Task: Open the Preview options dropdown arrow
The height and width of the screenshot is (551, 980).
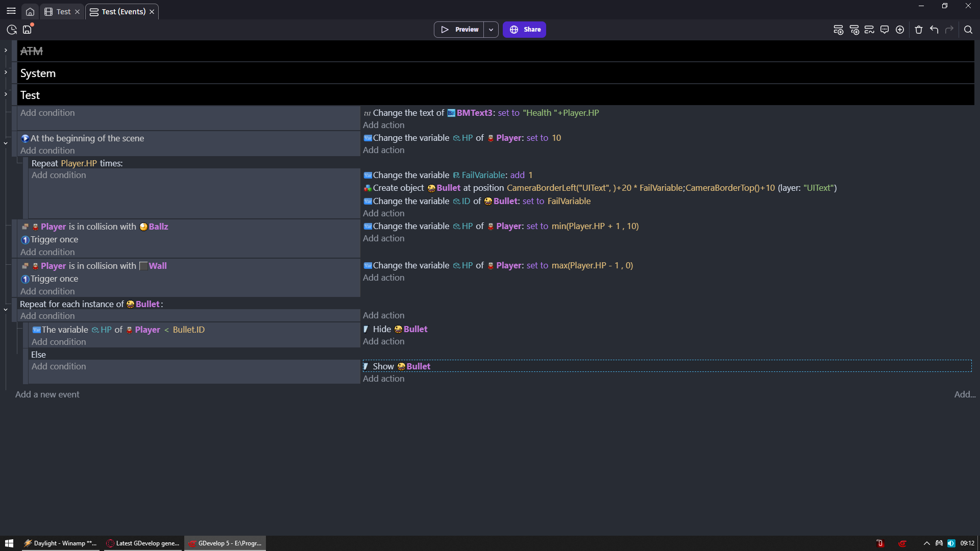Action: (x=491, y=30)
